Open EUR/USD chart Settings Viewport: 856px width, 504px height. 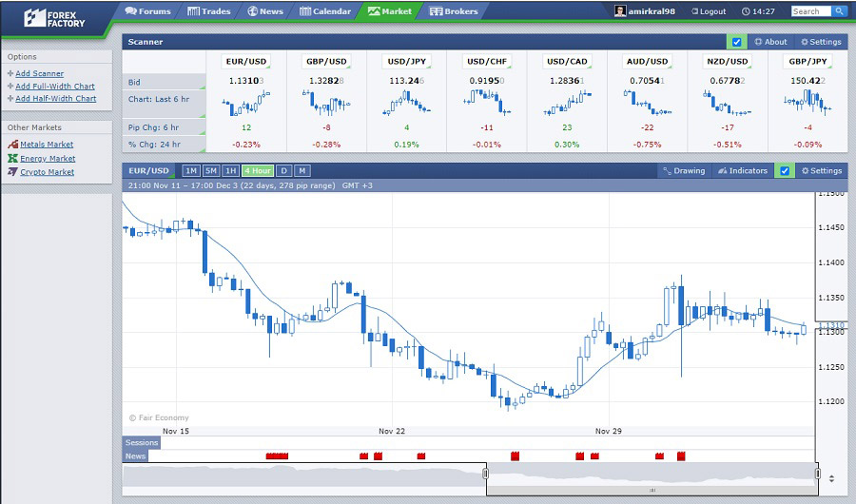(822, 171)
